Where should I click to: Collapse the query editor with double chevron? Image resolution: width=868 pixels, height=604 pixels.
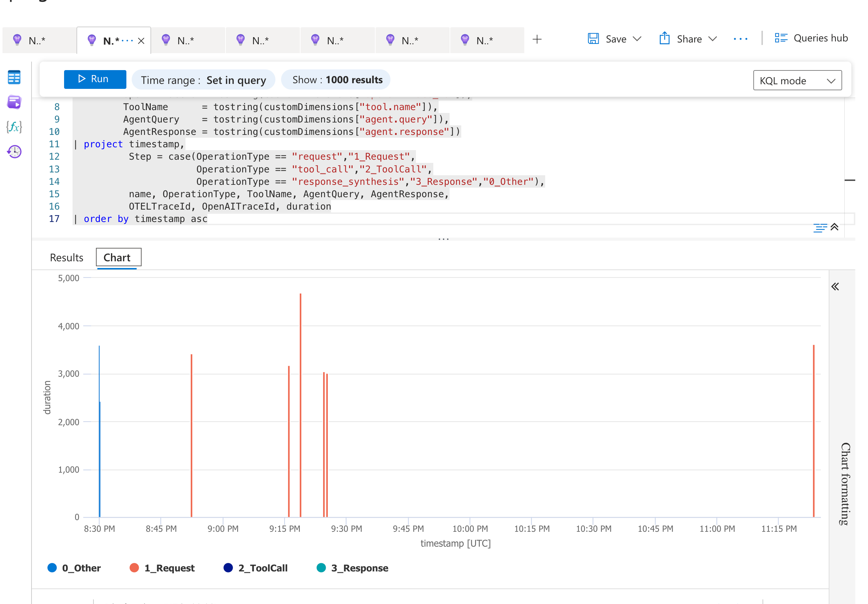[834, 227]
